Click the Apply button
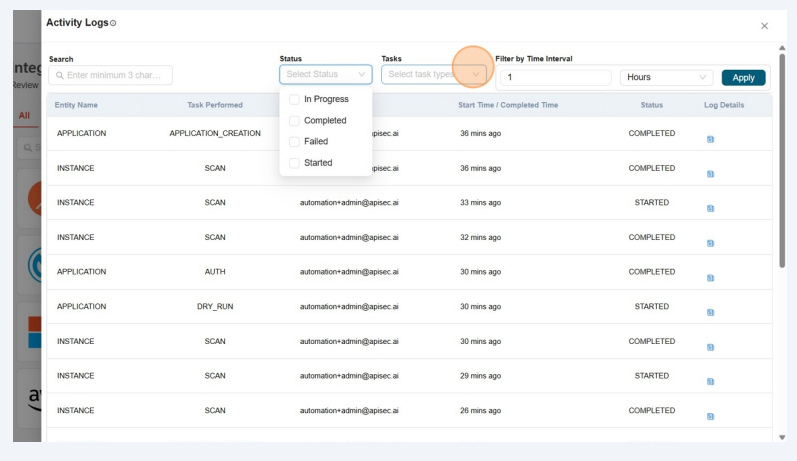This screenshot has width=797, height=461. click(743, 78)
